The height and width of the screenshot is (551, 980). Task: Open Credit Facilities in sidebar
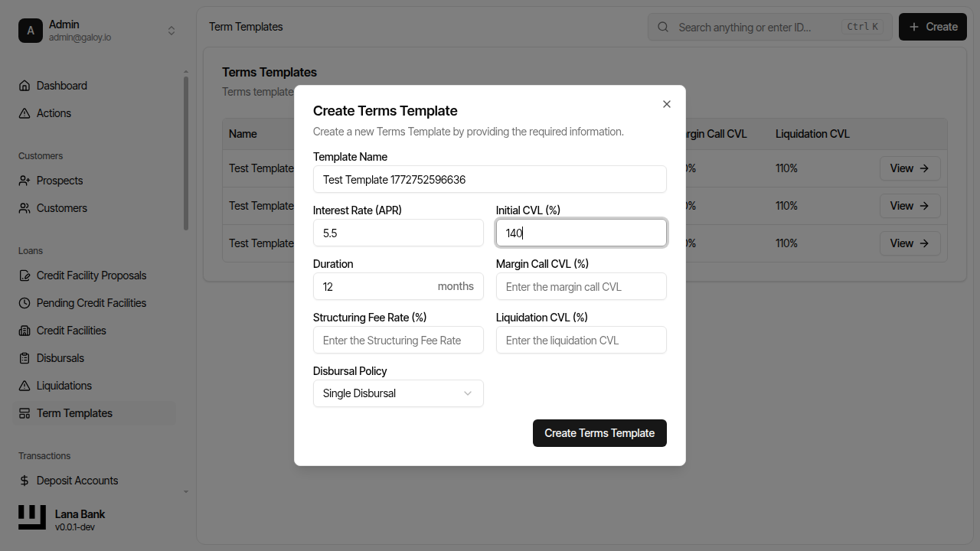[x=71, y=331]
